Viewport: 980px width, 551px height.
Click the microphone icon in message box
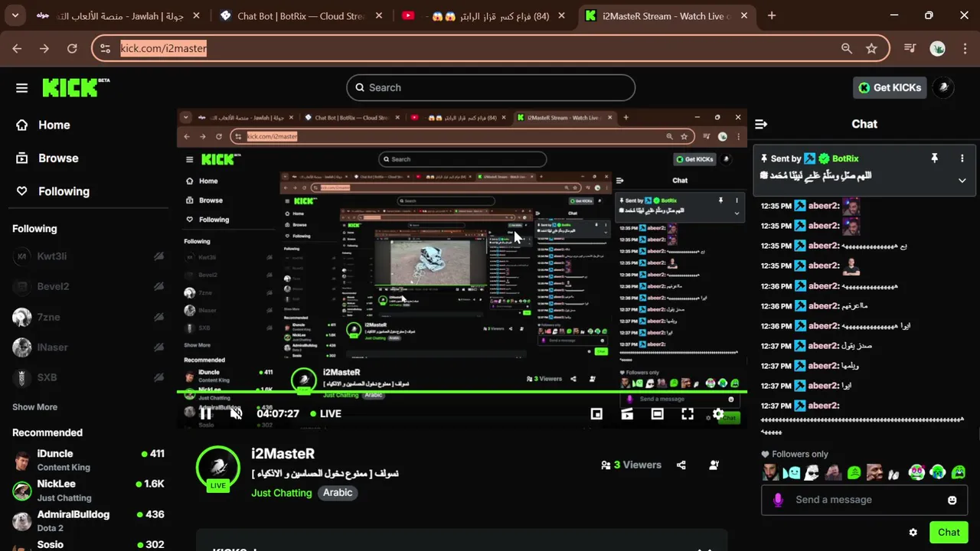[x=778, y=500]
